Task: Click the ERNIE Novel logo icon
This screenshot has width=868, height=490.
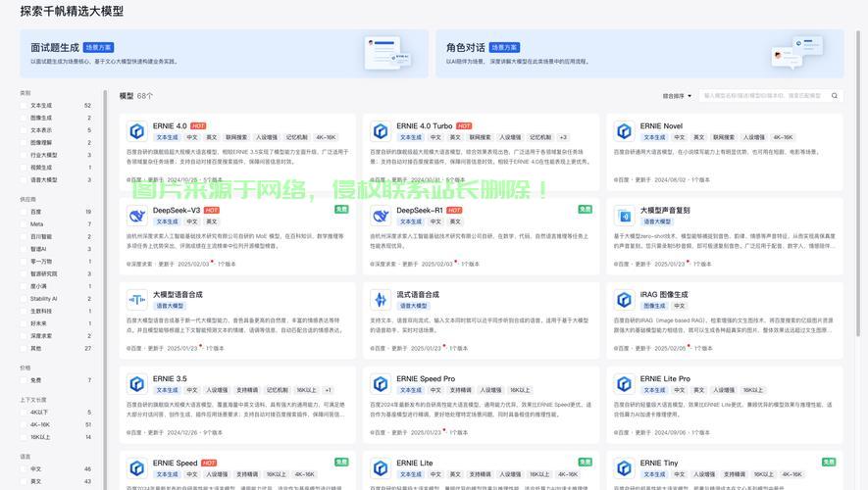Action: (624, 131)
